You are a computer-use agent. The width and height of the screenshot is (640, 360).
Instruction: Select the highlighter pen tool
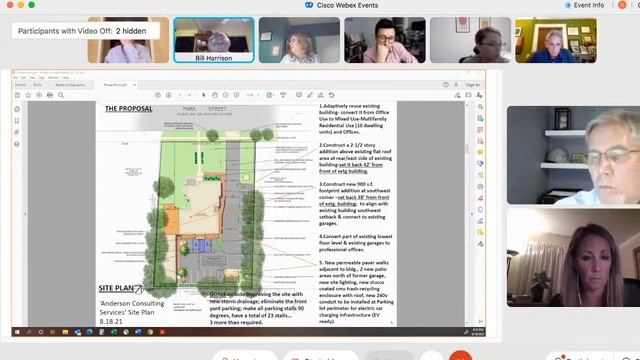click(x=310, y=95)
